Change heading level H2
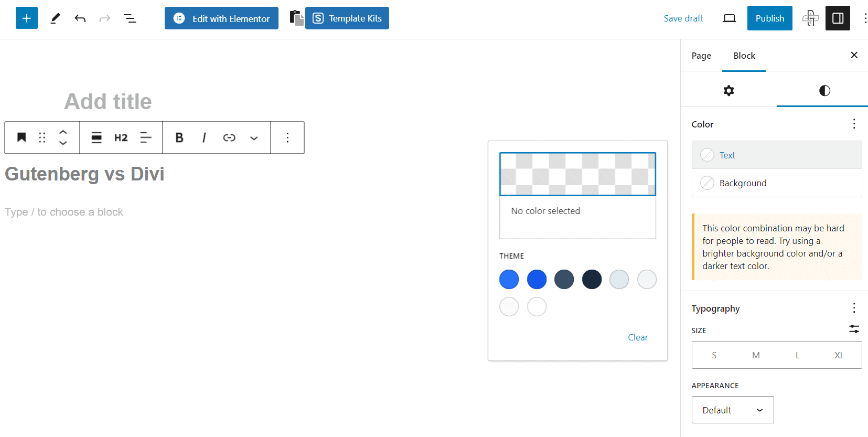This screenshot has width=868, height=437. [x=121, y=137]
